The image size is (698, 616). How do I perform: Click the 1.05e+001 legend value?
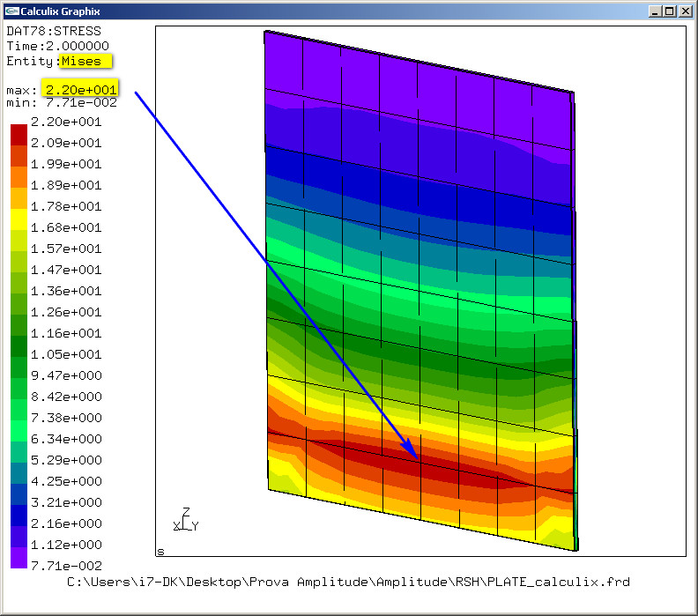pyautogui.click(x=66, y=354)
